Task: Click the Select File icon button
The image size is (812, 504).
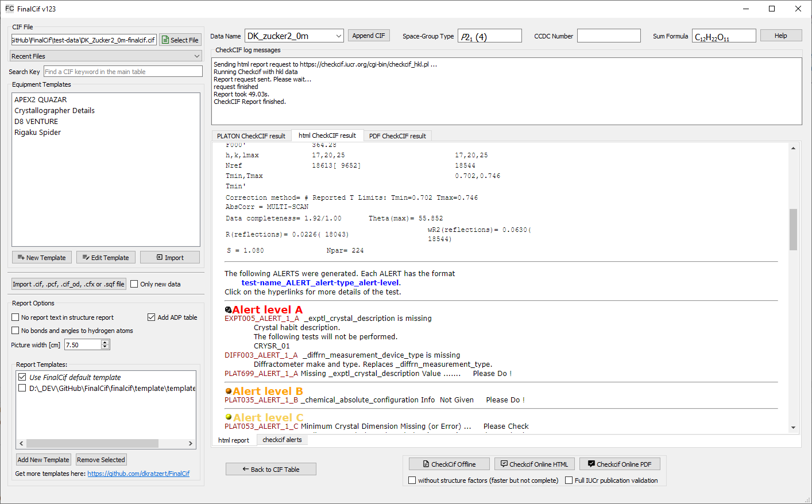Action: (180, 40)
